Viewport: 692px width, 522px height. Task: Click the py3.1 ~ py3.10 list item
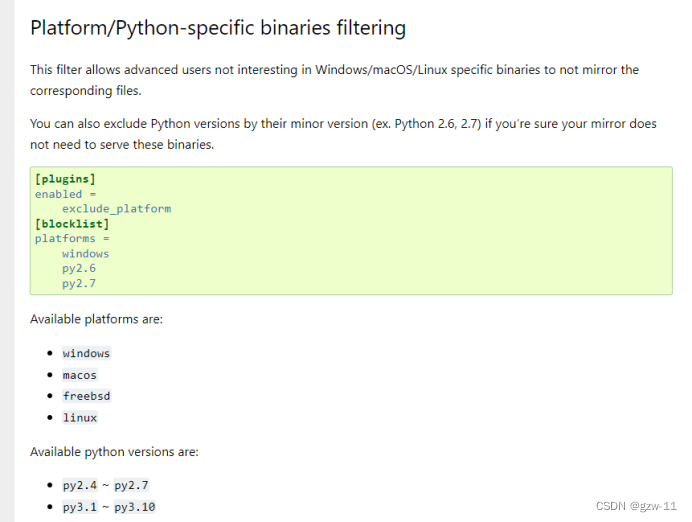tap(109, 507)
